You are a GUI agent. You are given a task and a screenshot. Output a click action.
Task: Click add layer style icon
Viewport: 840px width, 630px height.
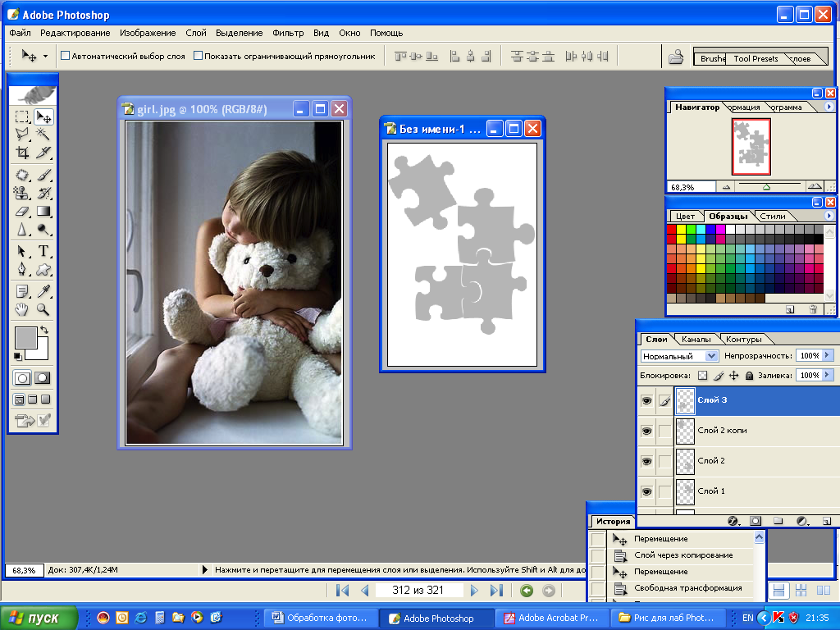tap(733, 521)
